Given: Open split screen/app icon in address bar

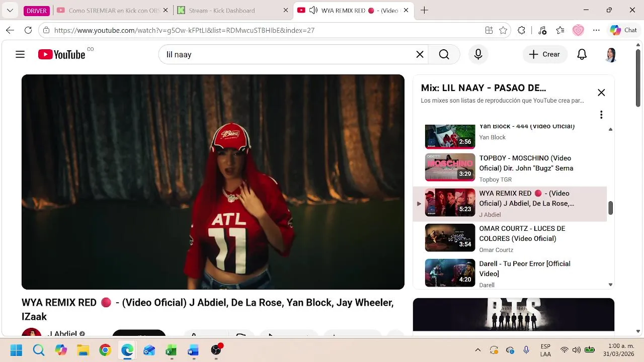Looking at the screenshot, I should [489, 30].
